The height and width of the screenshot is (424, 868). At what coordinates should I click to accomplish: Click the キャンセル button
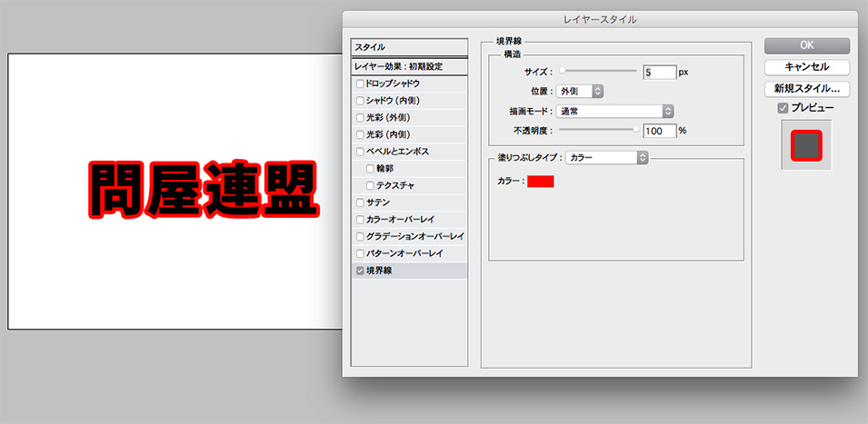(807, 67)
